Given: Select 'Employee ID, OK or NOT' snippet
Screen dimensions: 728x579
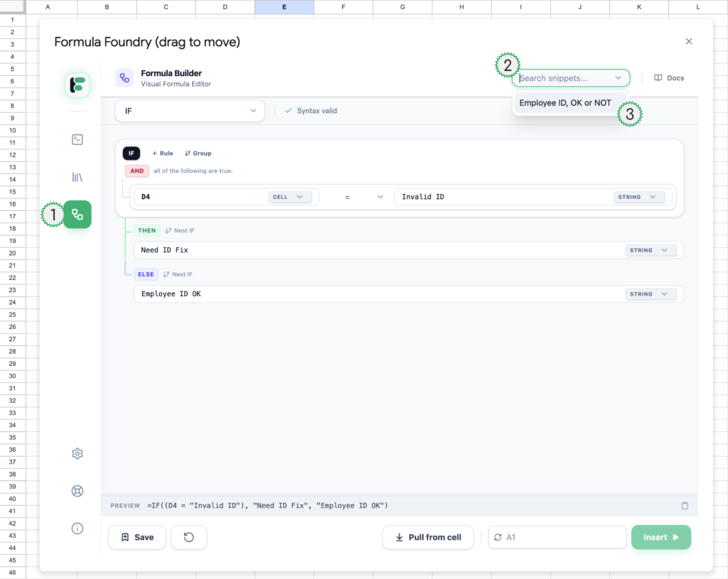Looking at the screenshot, I should click(x=565, y=103).
